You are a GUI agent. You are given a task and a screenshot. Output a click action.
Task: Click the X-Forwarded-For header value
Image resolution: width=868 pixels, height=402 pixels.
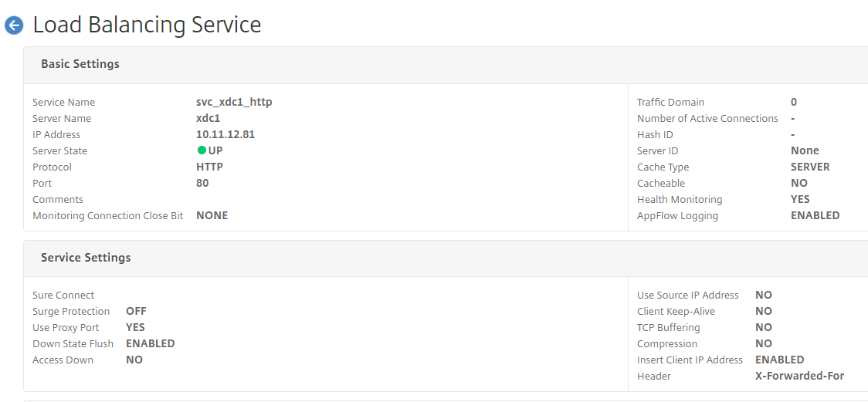pos(800,376)
